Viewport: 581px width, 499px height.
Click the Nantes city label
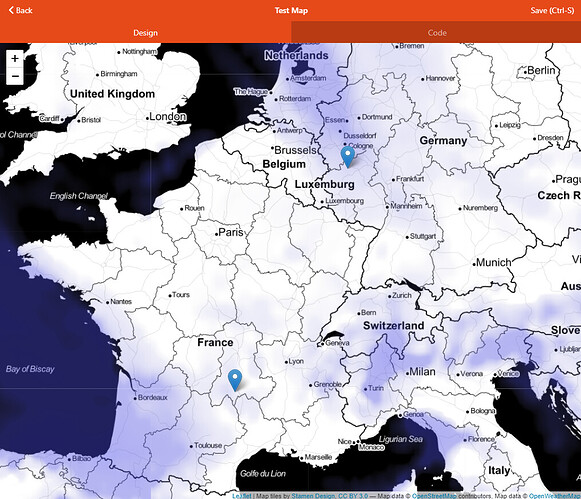click(121, 302)
